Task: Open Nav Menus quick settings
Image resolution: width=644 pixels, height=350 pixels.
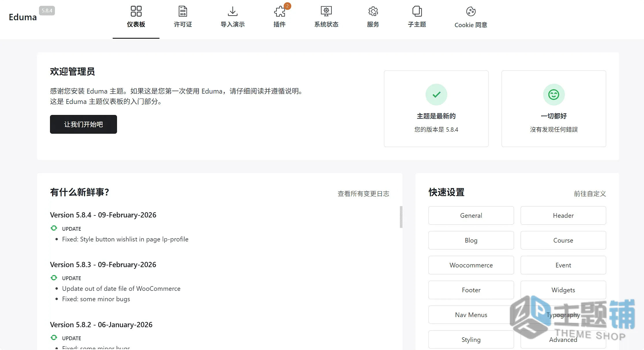Action: coord(471,315)
